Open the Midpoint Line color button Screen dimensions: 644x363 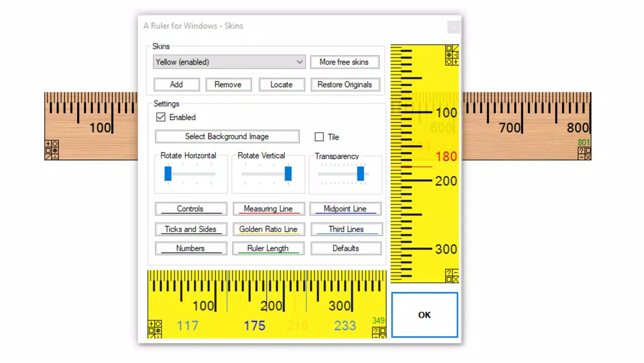[345, 209]
